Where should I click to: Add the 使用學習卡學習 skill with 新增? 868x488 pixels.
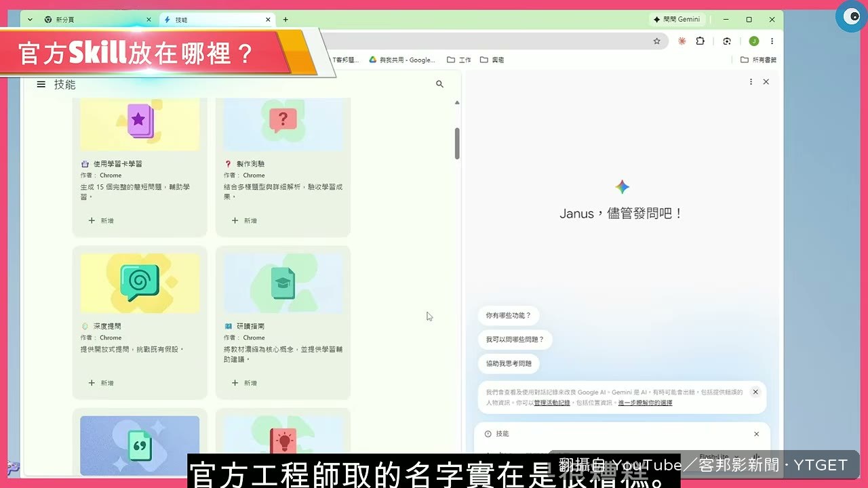(101, 220)
